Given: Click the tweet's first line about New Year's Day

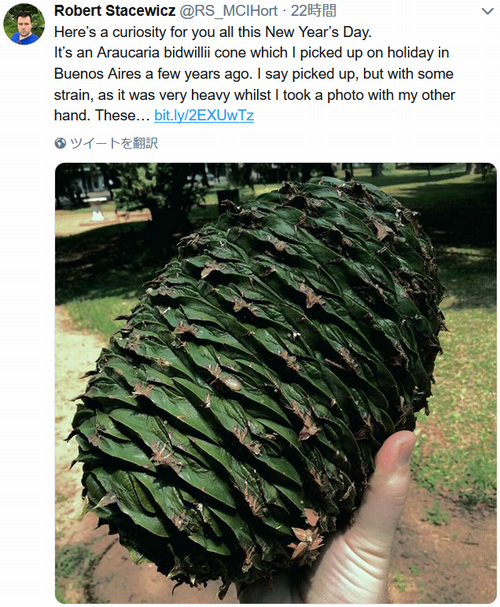Looking at the screenshot, I should click(x=212, y=32).
